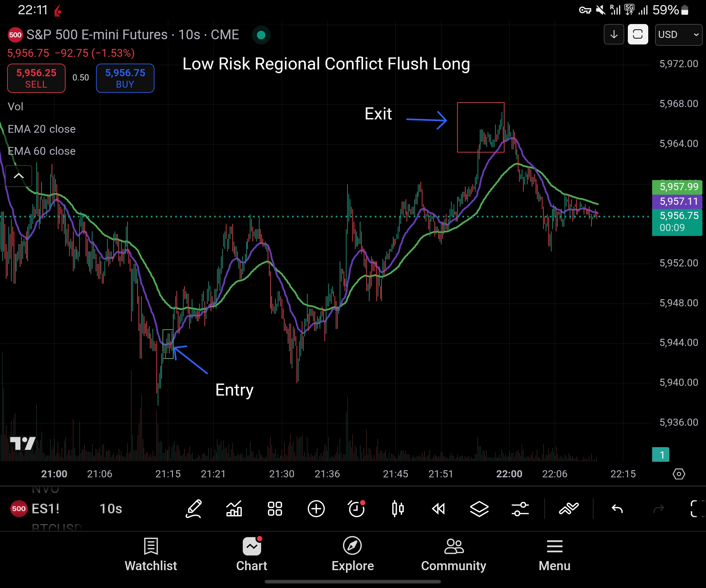706x588 pixels.
Task: Collapse the indicator legend chevron
Action: (19, 176)
